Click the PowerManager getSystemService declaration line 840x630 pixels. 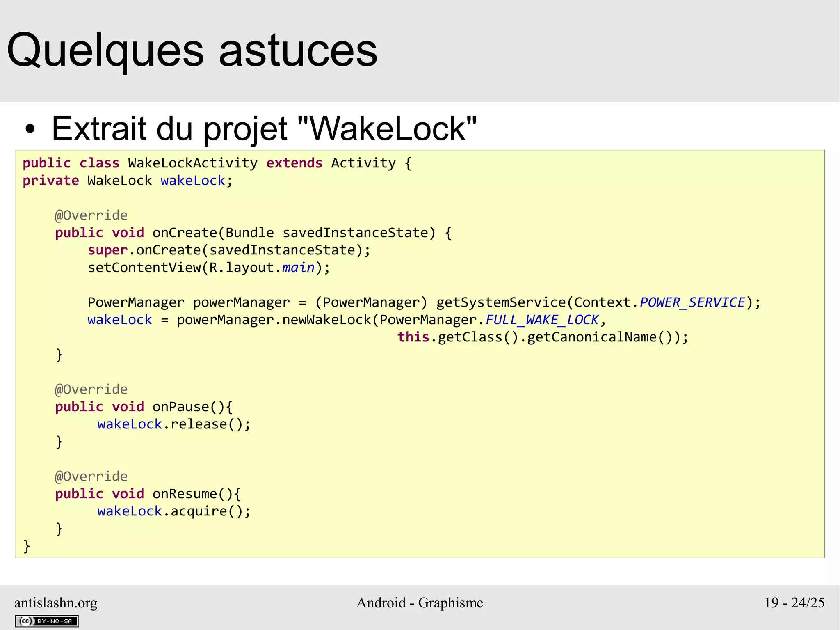(424, 302)
